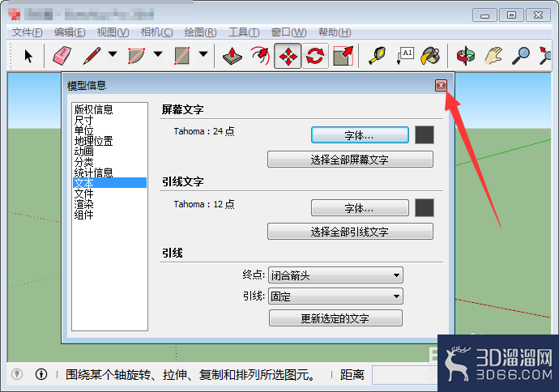The image size is (559, 392).
Task: Open the 帮助(H) menu
Action: click(335, 32)
